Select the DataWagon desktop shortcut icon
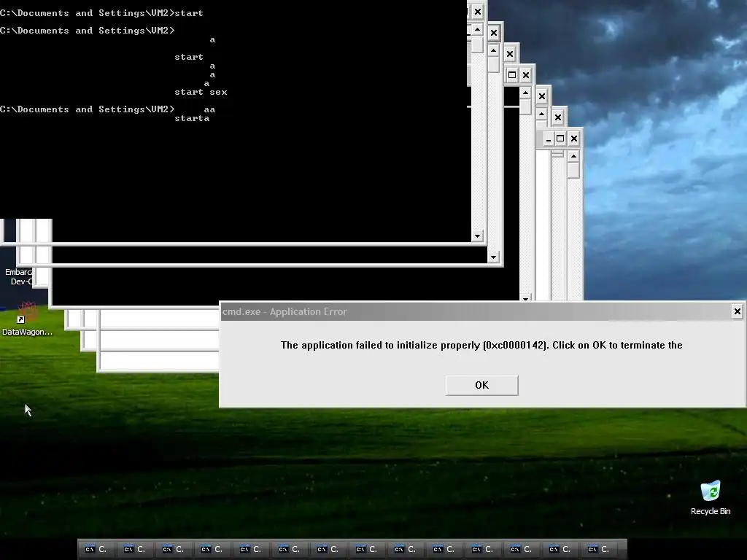This screenshot has width=747, height=560. point(27,319)
